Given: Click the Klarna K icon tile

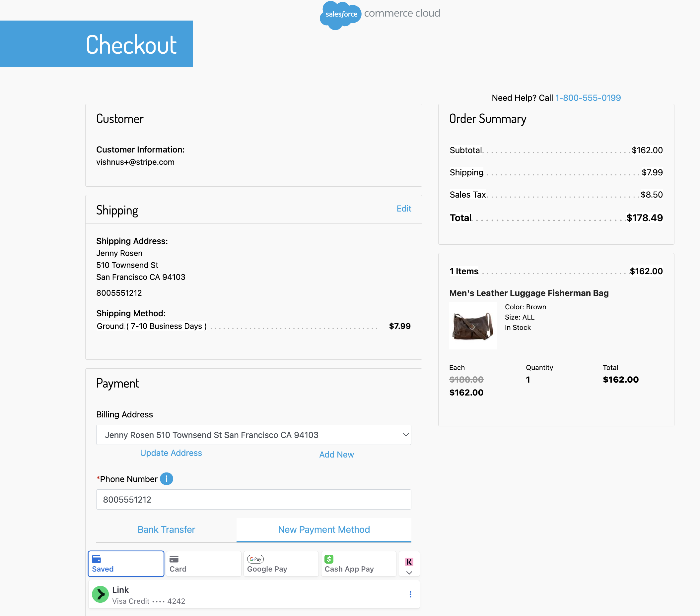Looking at the screenshot, I should tap(409, 561).
